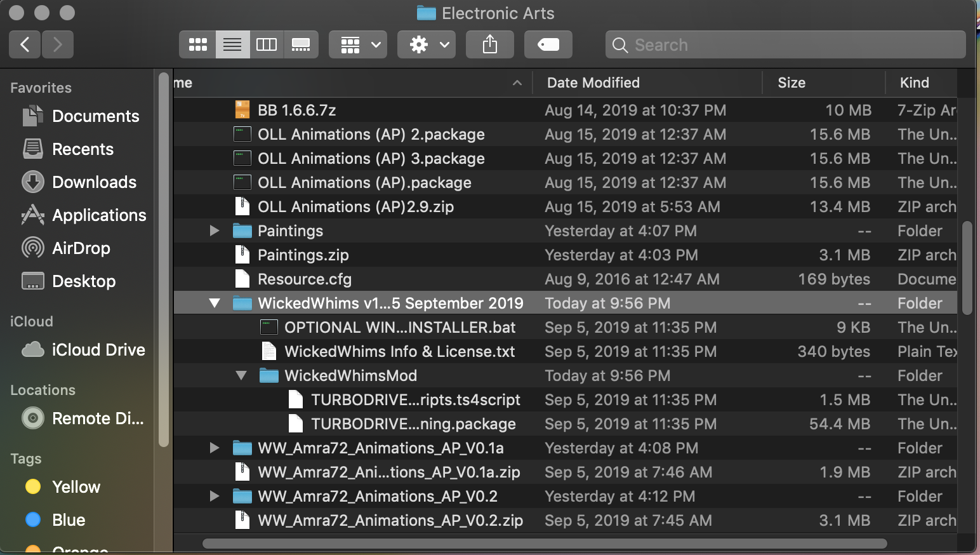
Task: Click the 9 KB size value
Action: pyautogui.click(x=854, y=327)
